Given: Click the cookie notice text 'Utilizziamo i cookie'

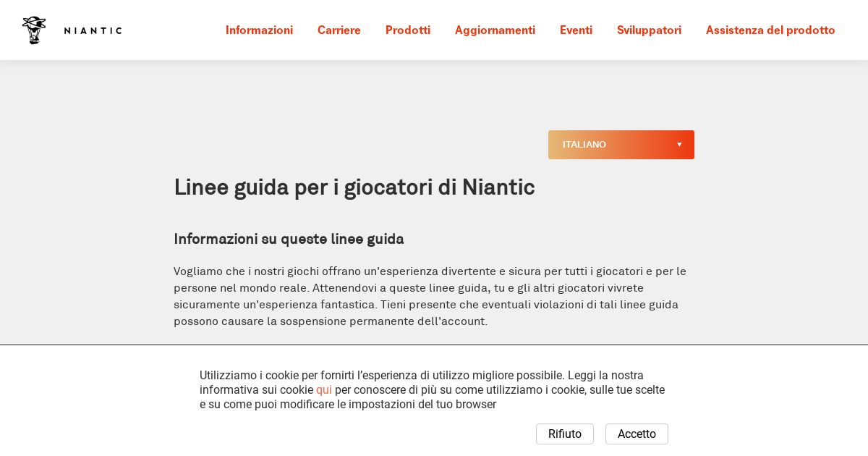Looking at the screenshot, I should coord(433,390).
